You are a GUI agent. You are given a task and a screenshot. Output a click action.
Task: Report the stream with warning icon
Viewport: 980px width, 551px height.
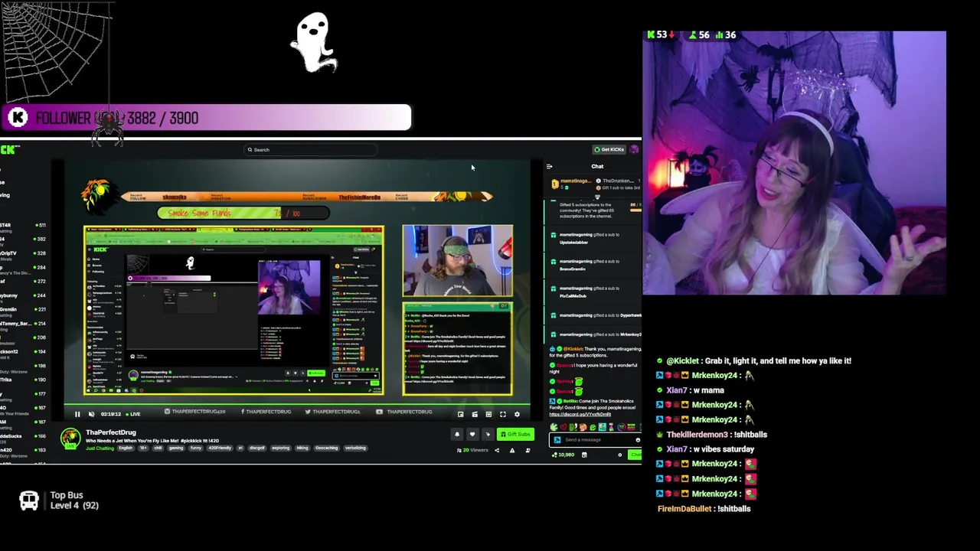512,450
